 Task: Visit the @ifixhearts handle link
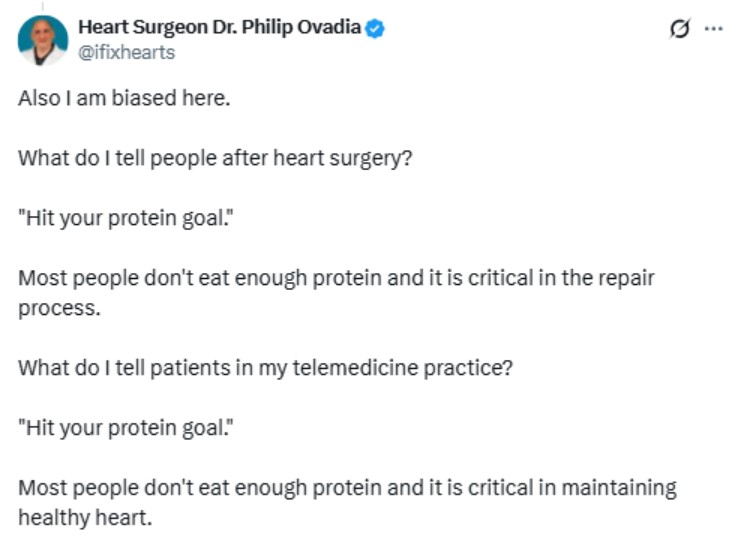[x=126, y=52]
